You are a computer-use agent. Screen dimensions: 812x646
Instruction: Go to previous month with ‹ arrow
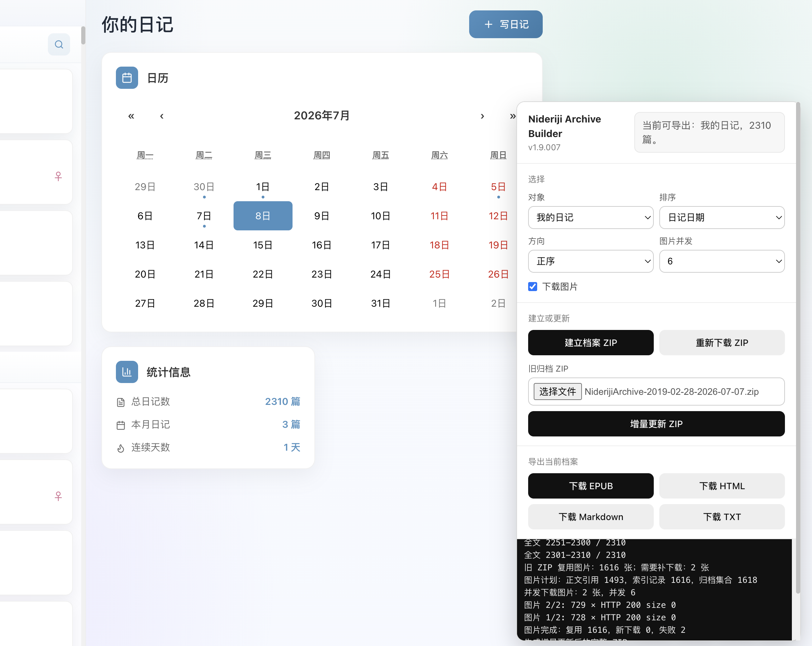[x=162, y=116]
